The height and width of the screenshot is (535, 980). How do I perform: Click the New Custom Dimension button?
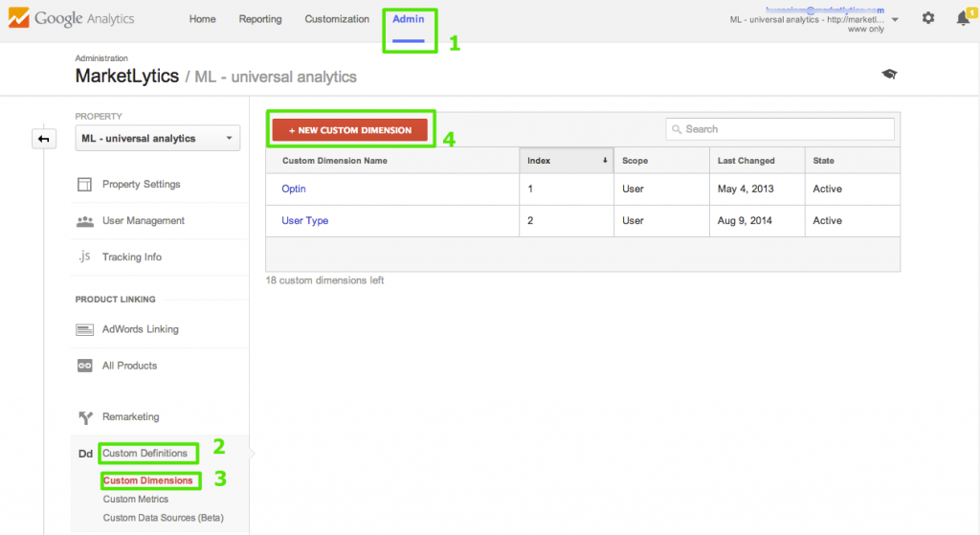tap(350, 130)
